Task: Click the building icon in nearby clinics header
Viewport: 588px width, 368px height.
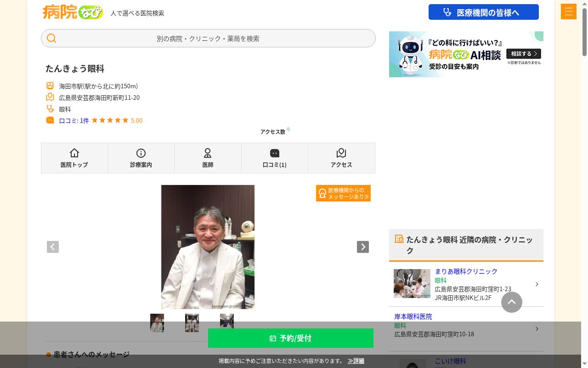Action: [399, 239]
